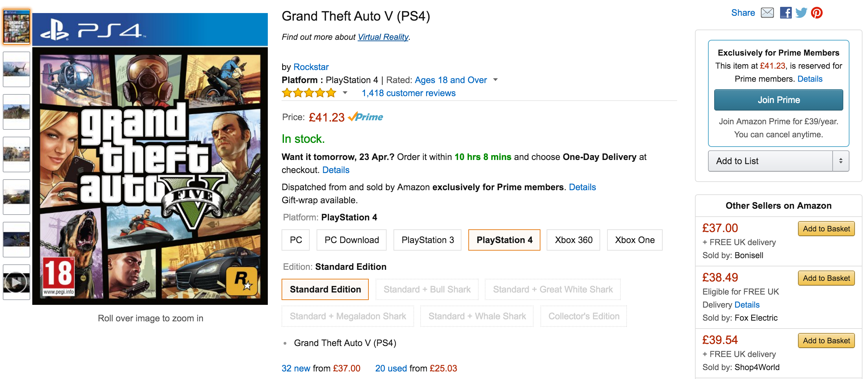
Task: Play the product video thumbnail
Action: pos(16,282)
